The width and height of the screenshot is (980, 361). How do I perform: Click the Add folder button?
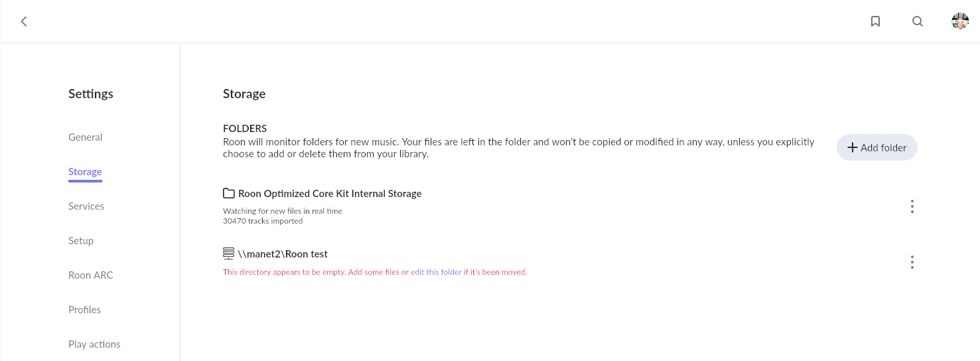(x=876, y=147)
